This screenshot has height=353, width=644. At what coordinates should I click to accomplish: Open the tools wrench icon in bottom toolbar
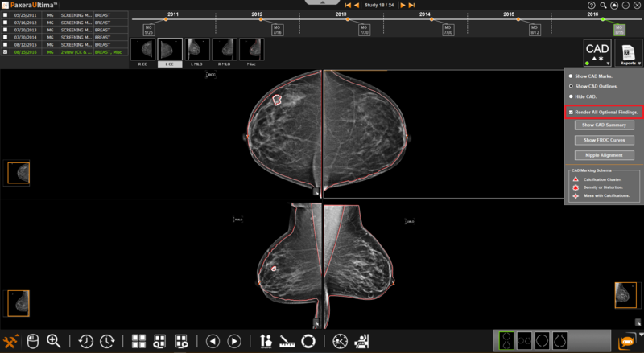pyautogui.click(x=11, y=341)
